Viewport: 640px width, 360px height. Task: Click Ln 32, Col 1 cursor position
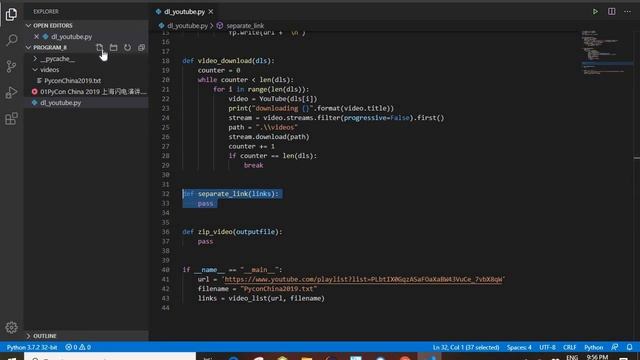coord(466,347)
